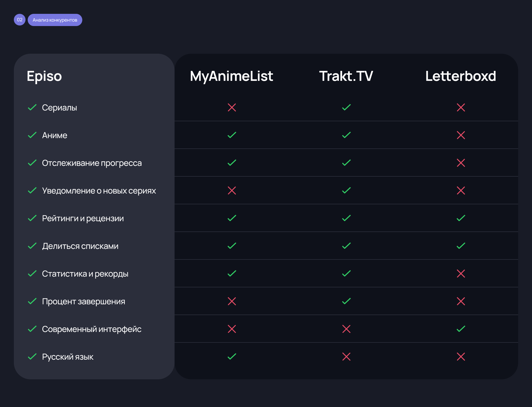532x407 pixels.
Task: Click the Trakt.TV column heading
Action: (x=346, y=76)
